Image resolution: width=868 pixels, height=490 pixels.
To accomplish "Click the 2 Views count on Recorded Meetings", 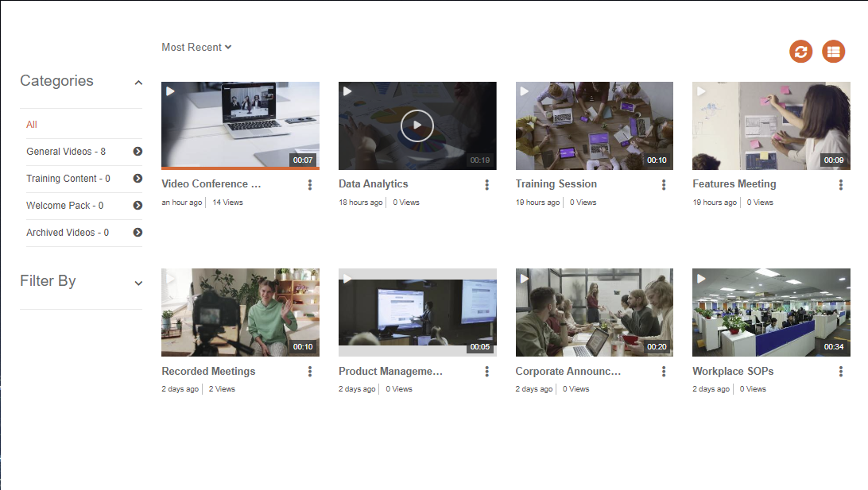I will 222,389.
